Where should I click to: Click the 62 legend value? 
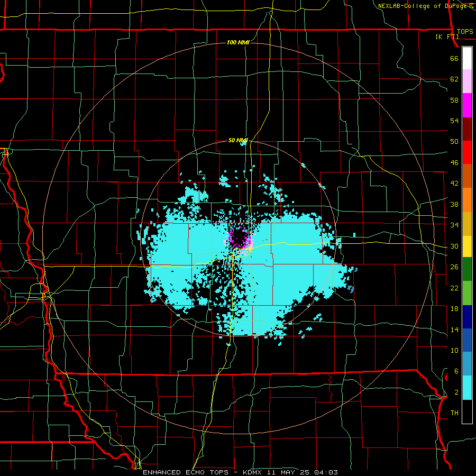[x=454, y=79]
